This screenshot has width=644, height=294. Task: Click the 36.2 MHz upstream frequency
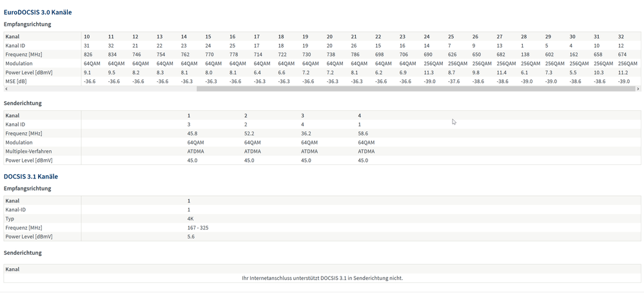click(x=306, y=133)
